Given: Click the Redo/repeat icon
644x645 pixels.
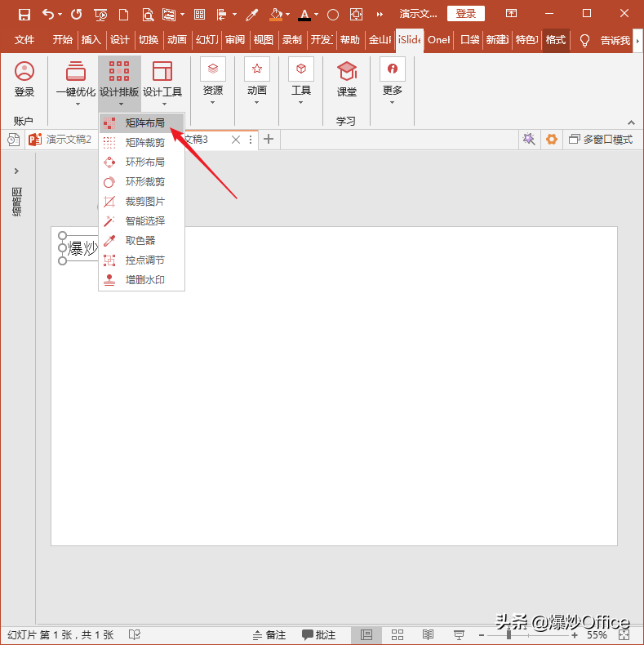Looking at the screenshot, I should tap(76, 15).
